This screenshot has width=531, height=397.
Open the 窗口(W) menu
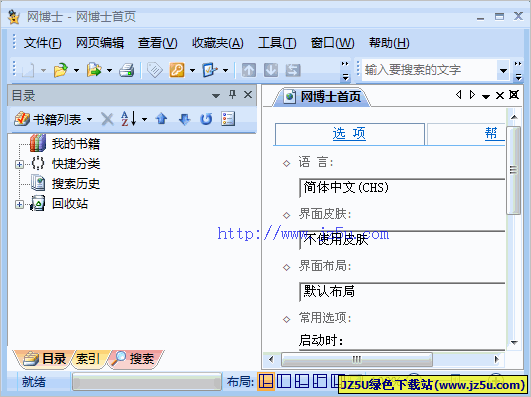pos(333,43)
